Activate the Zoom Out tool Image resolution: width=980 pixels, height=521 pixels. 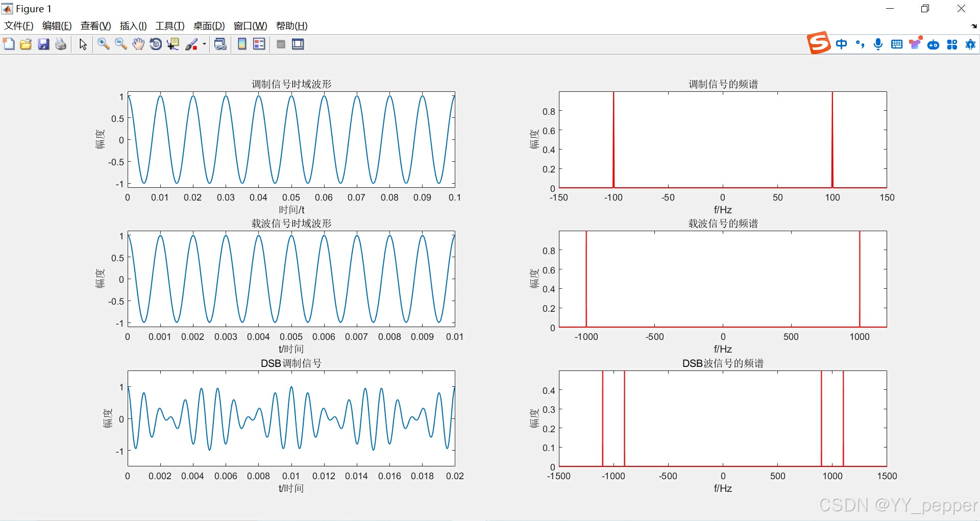pos(121,44)
